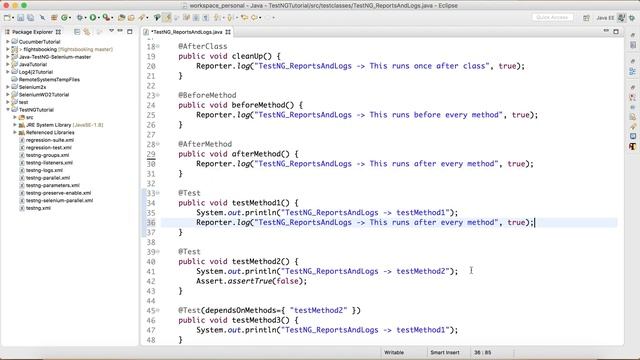Maximize the editor area
Screen dimensions: 640x360
pos(616,31)
